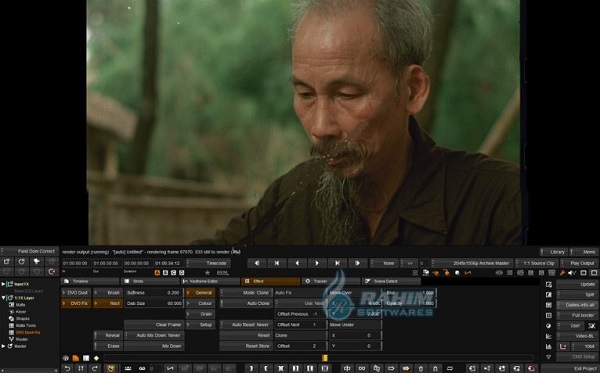
Task: Click the red graph icon beside the 10bit button
Action: coord(563,347)
